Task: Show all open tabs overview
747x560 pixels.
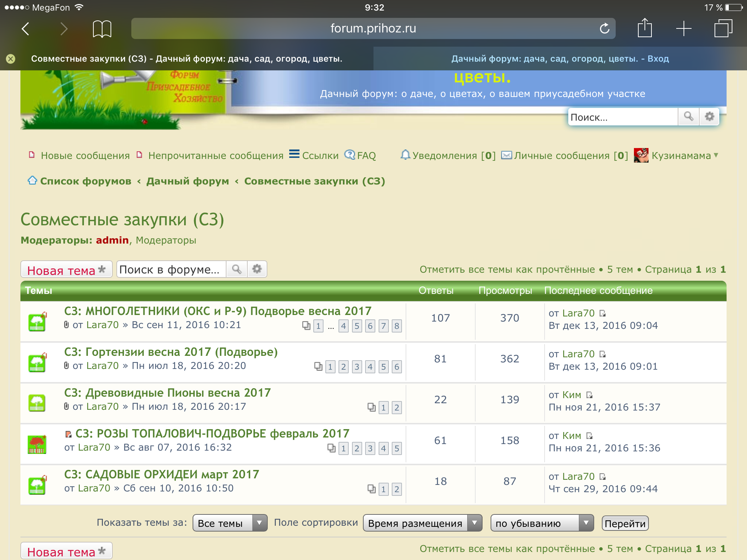Action: coord(723,28)
